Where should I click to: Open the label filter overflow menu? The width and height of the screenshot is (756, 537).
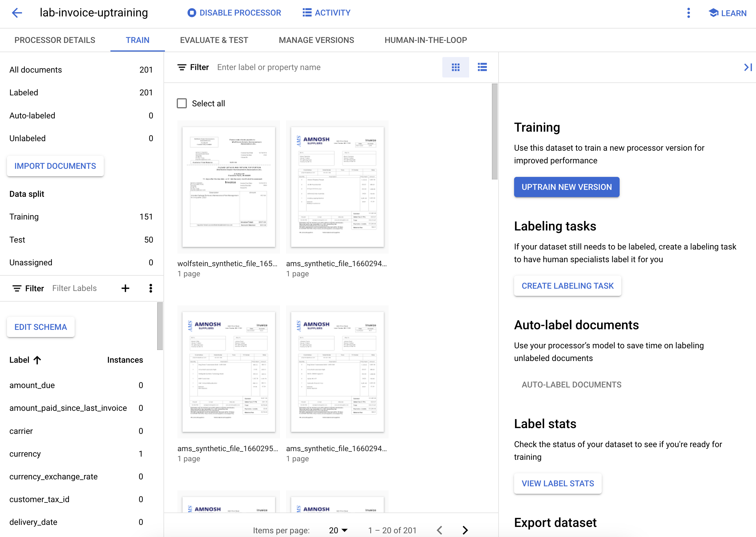[151, 288]
